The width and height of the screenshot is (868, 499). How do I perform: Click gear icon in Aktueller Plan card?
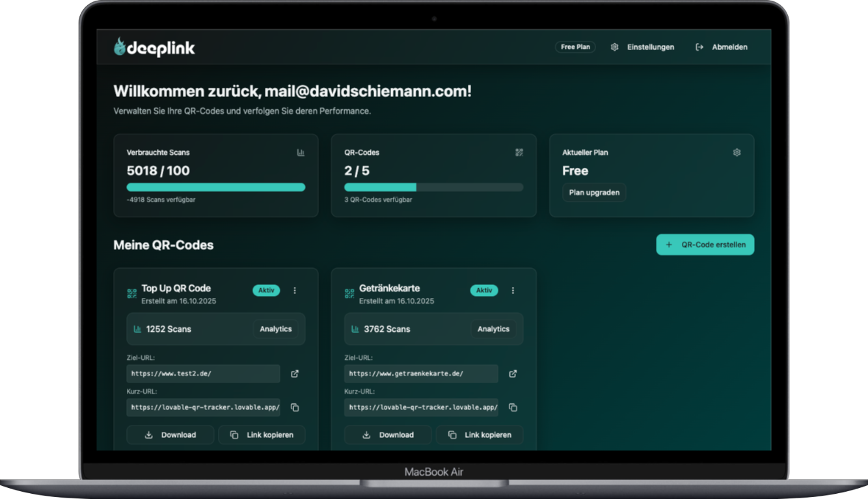737,152
